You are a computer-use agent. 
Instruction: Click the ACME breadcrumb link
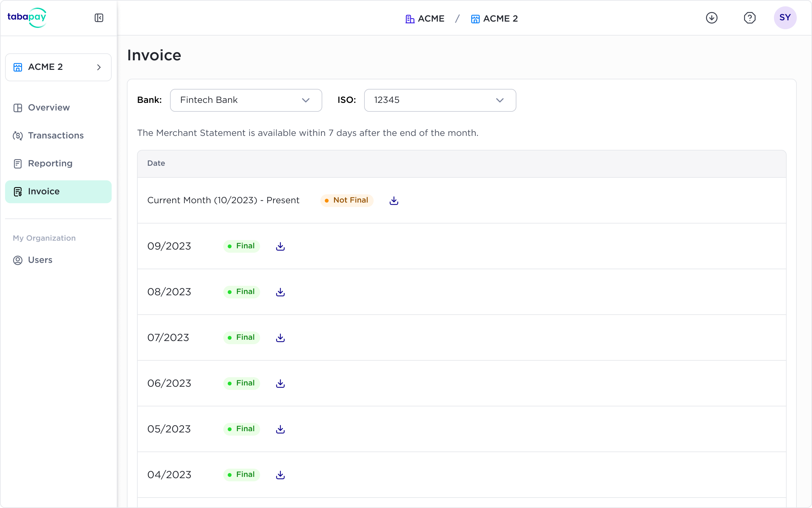[x=431, y=19]
